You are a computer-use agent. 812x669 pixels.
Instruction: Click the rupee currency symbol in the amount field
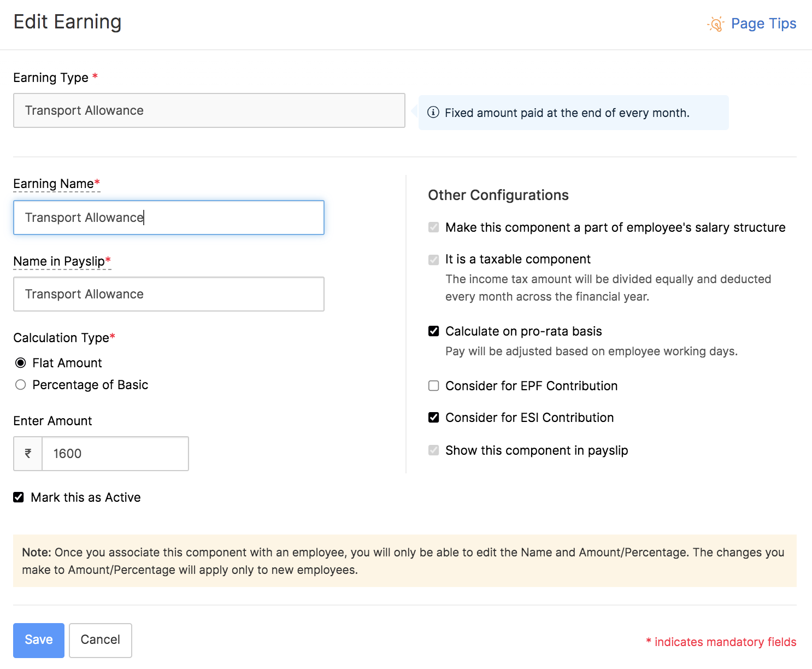27,453
